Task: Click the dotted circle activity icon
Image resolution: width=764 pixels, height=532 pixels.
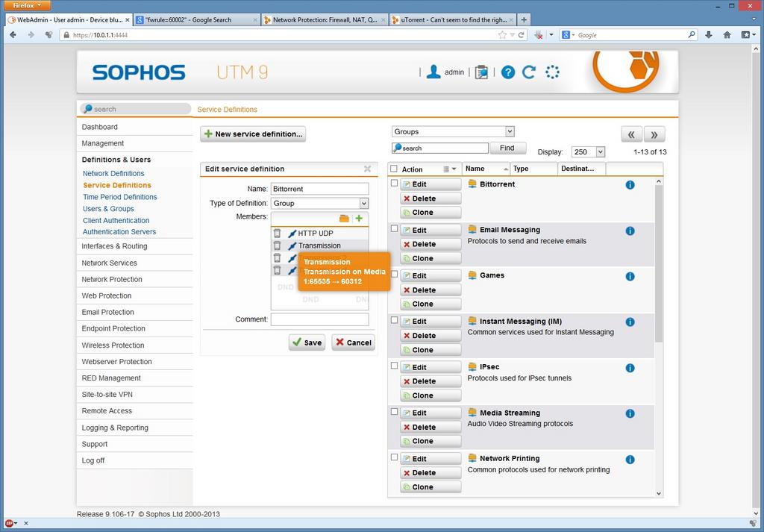Action: (x=552, y=72)
